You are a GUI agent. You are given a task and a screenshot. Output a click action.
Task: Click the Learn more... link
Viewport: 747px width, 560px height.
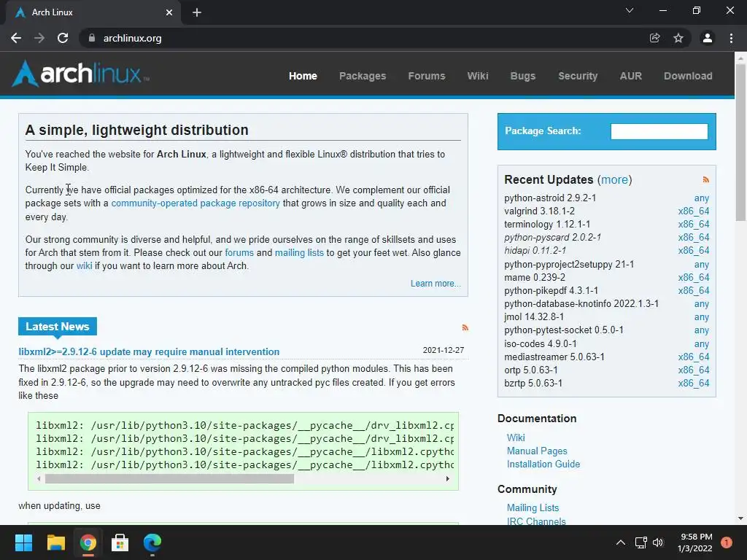point(436,284)
